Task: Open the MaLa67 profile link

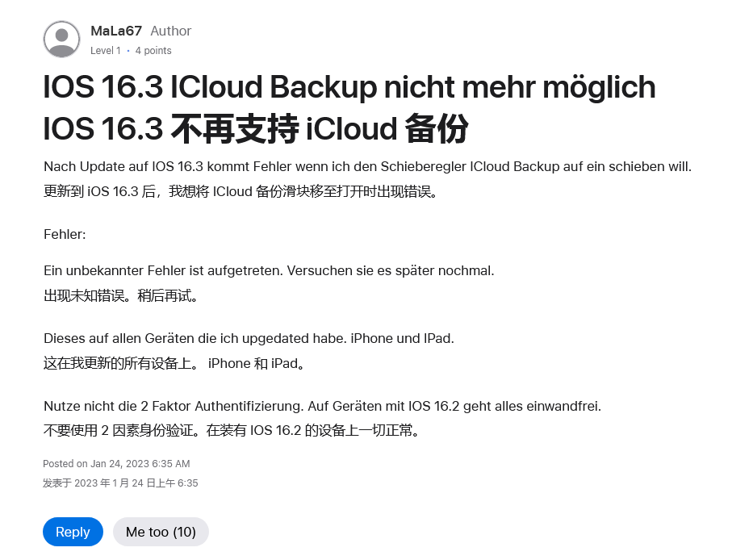Action: (116, 31)
